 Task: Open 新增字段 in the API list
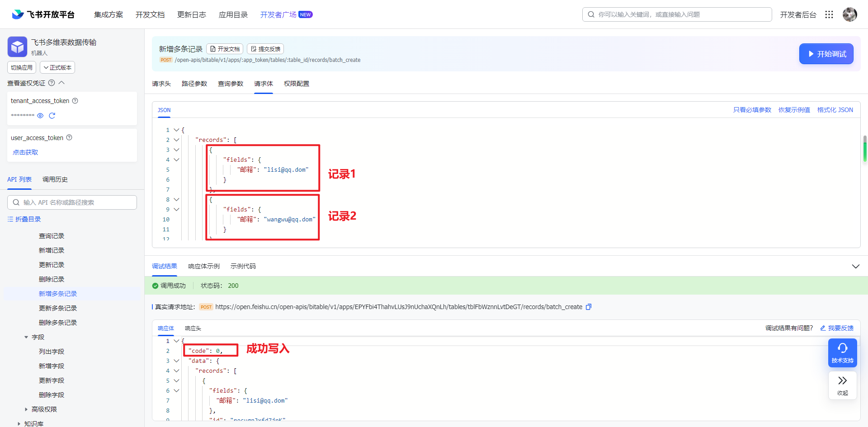(52, 366)
